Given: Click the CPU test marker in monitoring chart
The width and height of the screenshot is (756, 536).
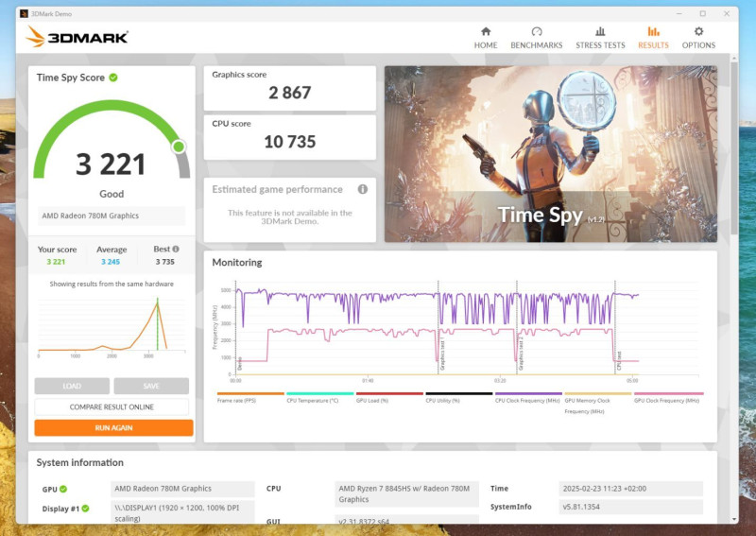Looking at the screenshot, I should click(x=619, y=362).
